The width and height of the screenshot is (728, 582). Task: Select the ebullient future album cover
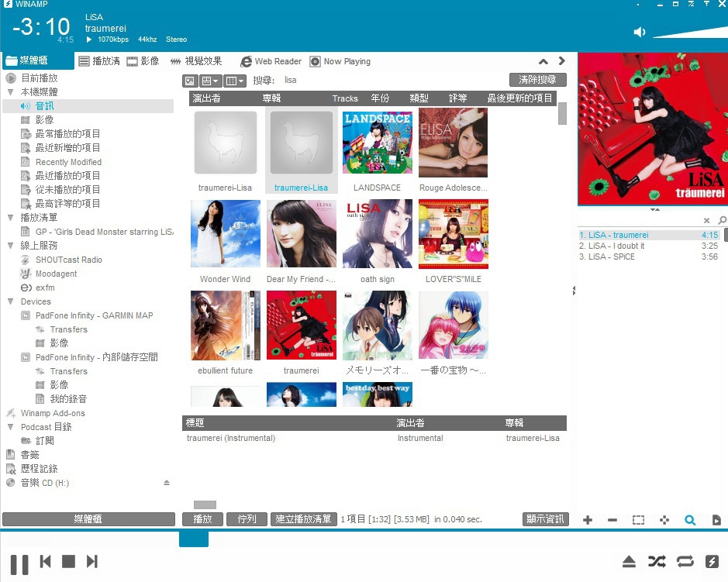point(225,325)
